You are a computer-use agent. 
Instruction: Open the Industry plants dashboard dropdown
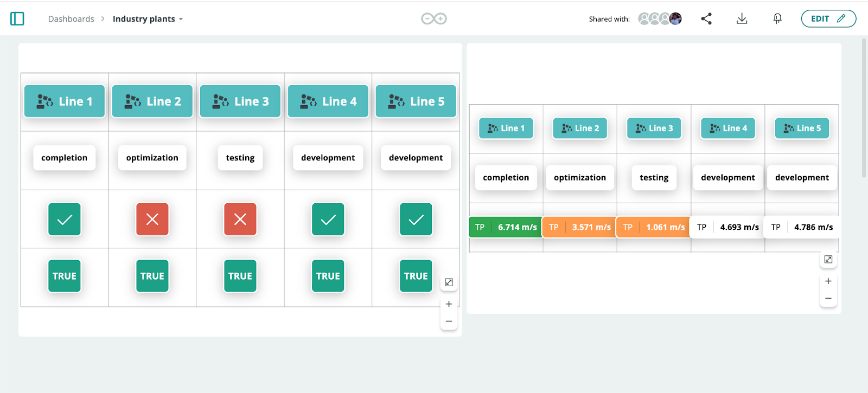pyautogui.click(x=148, y=19)
